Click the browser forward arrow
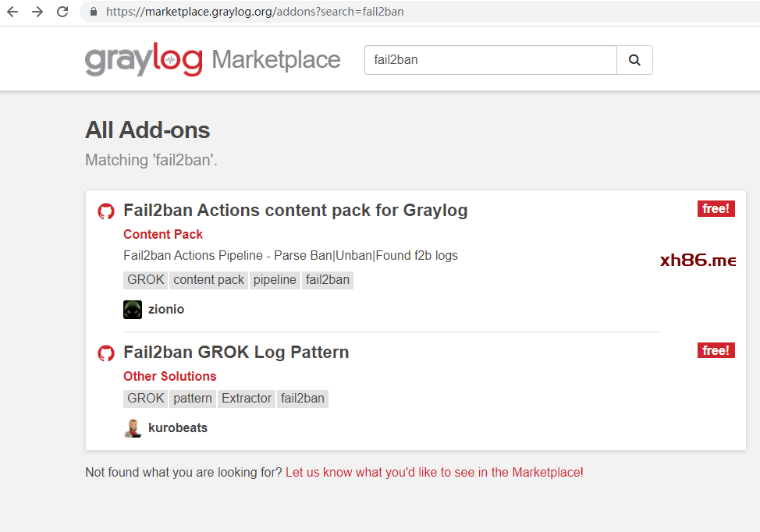This screenshot has height=532, width=760. click(37, 12)
